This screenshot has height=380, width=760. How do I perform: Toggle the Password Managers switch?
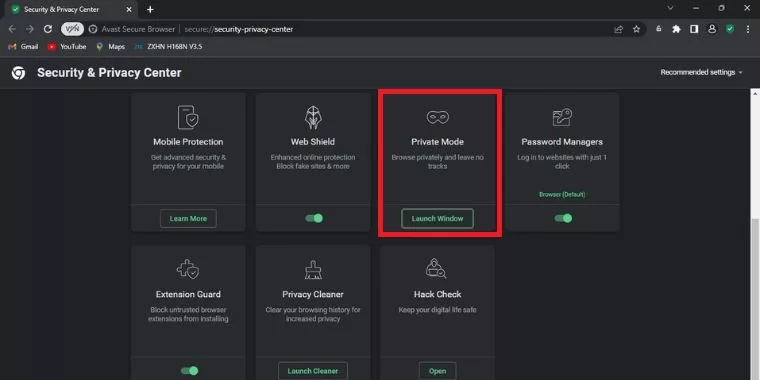coord(563,219)
